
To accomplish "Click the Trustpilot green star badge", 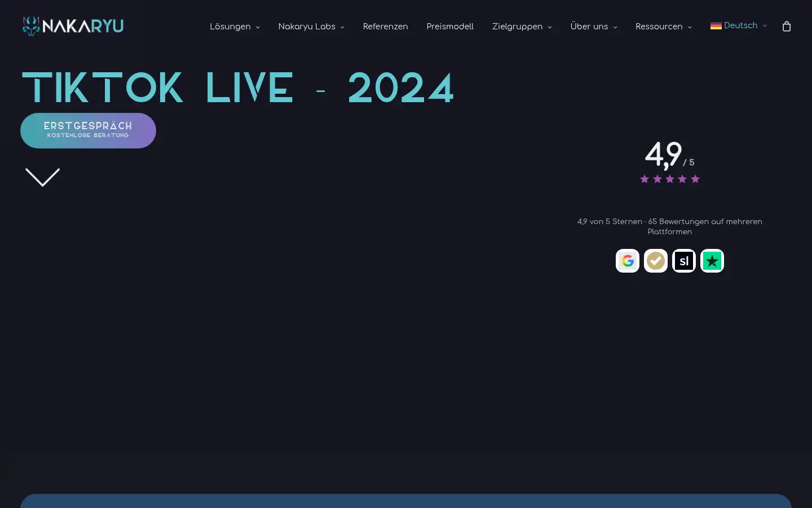I will pyautogui.click(x=712, y=261).
